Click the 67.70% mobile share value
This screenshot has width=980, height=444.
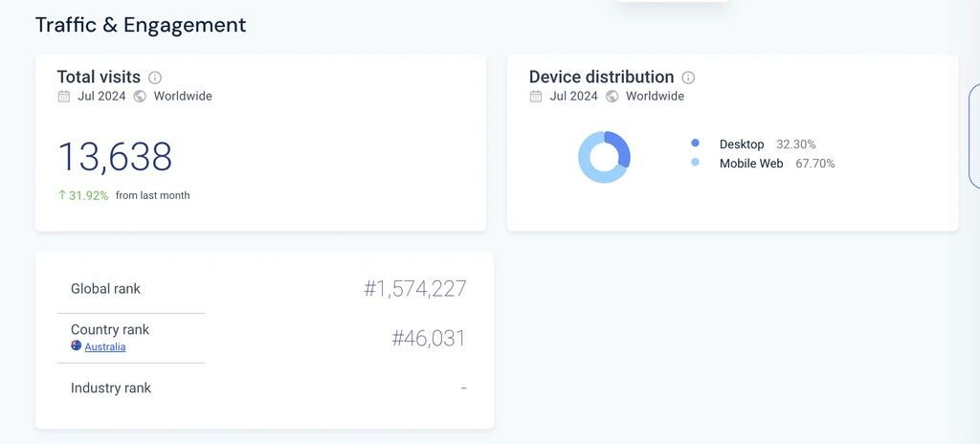[815, 164]
